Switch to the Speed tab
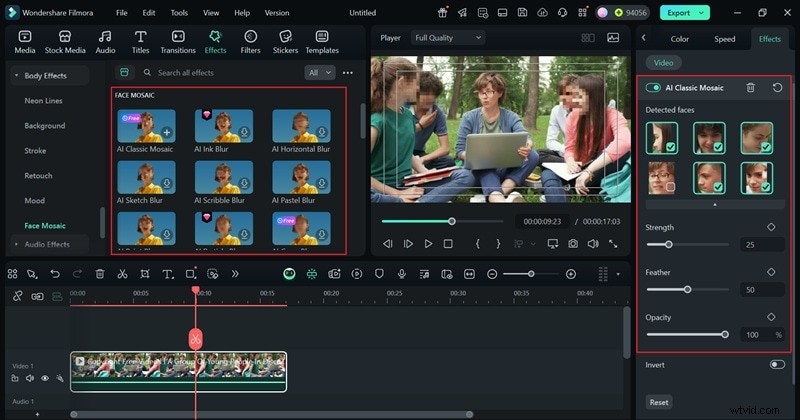Screen dimensions: 800x420 (x=724, y=39)
